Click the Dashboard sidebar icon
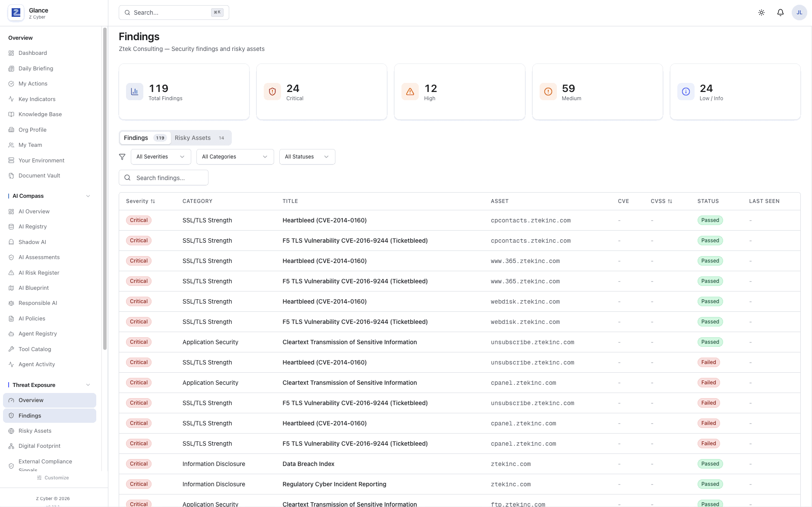The height and width of the screenshot is (507, 812). click(x=11, y=53)
